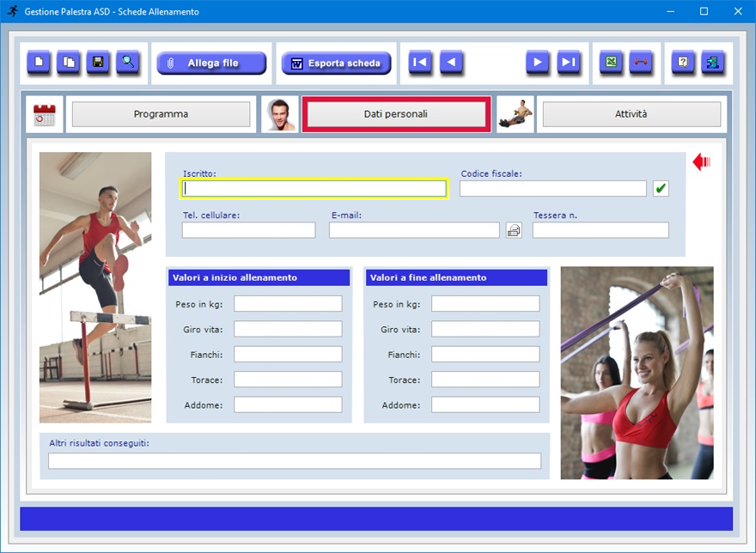Screen dimensions: 756x553
Task: Click the red left arrow icon
Action: [x=702, y=162]
